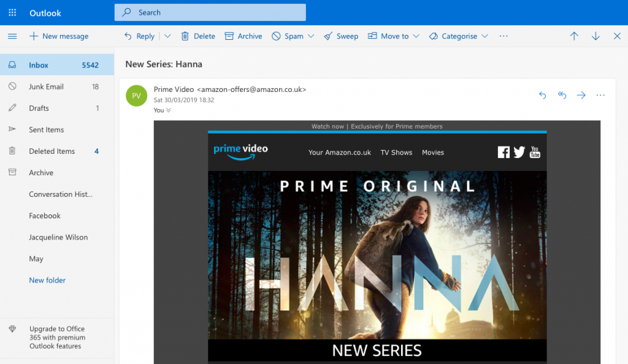Click the Facebook icon in the email
Screen dimensions: 628x364
point(504,153)
